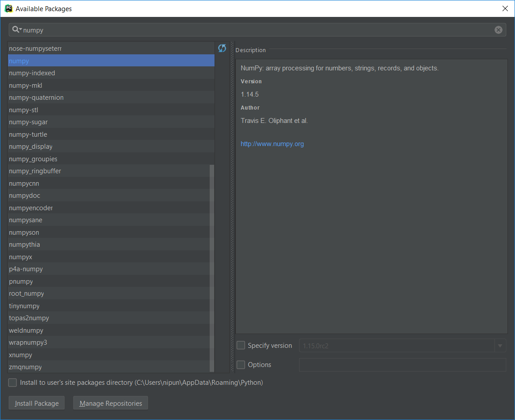This screenshot has height=420, width=515.
Task: Select numpy-sugar package
Action: coord(111,122)
